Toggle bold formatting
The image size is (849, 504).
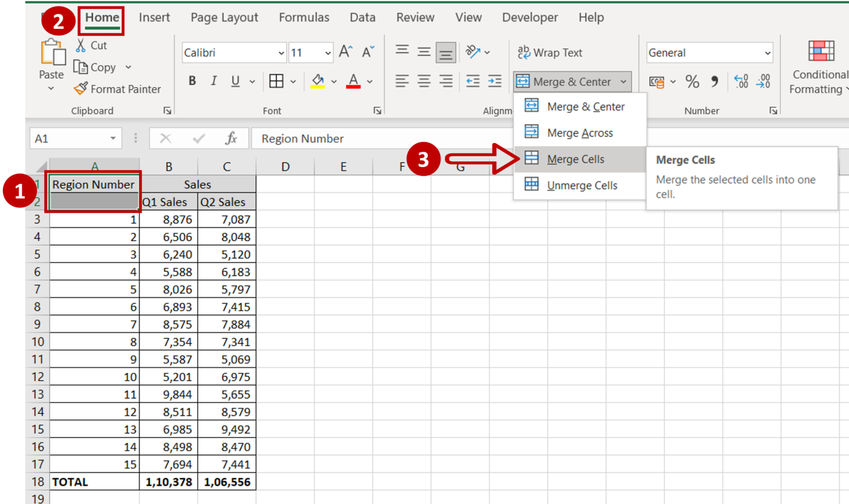pyautogui.click(x=192, y=81)
